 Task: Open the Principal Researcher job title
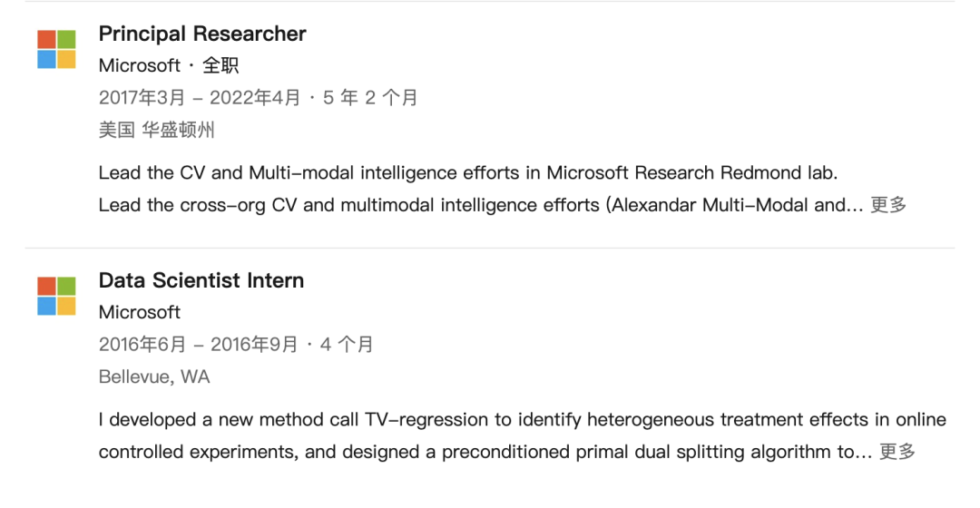click(x=202, y=34)
